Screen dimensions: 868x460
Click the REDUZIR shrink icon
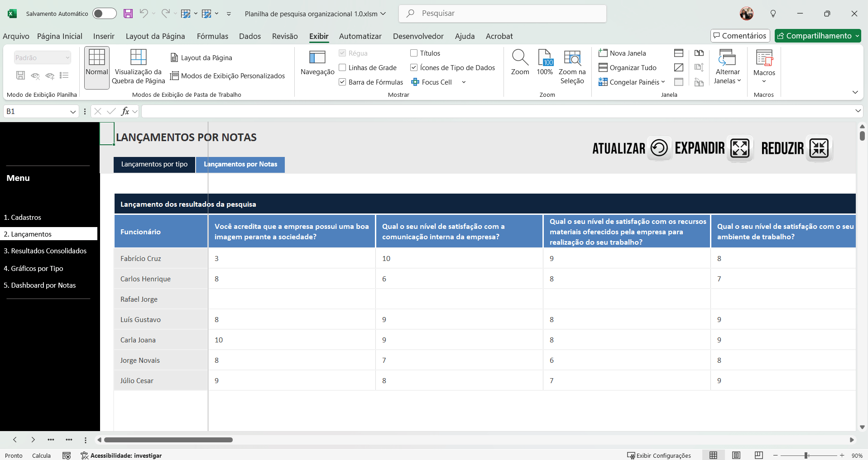(819, 148)
